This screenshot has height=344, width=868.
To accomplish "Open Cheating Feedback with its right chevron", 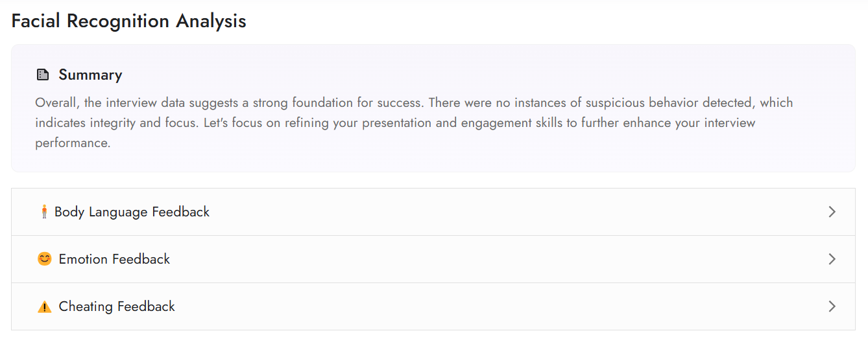I will tap(832, 306).
